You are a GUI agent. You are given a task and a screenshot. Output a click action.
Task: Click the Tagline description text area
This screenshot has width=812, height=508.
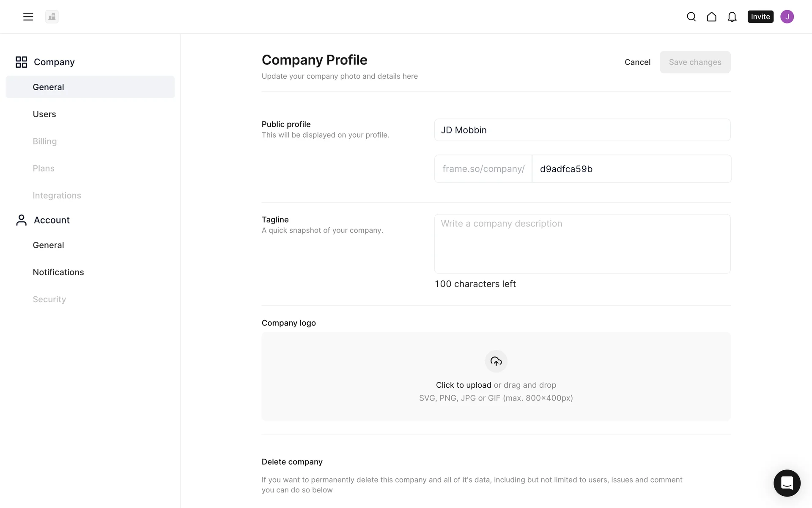point(582,244)
